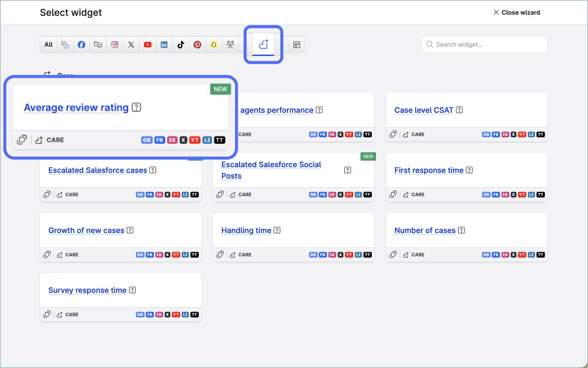Click the community people filter icon

[x=230, y=45]
